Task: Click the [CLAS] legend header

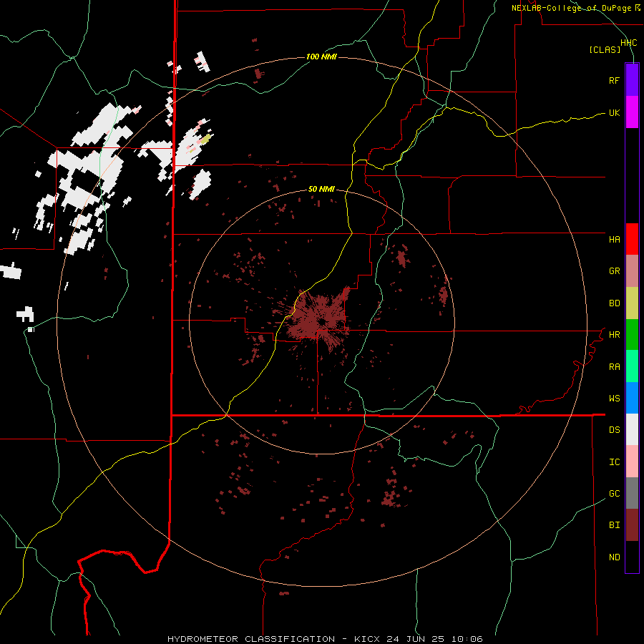Action: [605, 50]
